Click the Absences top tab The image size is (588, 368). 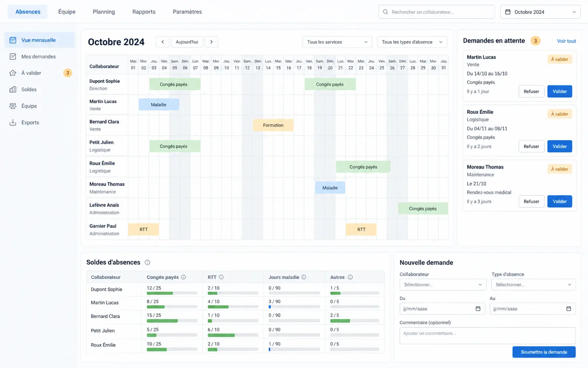click(x=28, y=12)
